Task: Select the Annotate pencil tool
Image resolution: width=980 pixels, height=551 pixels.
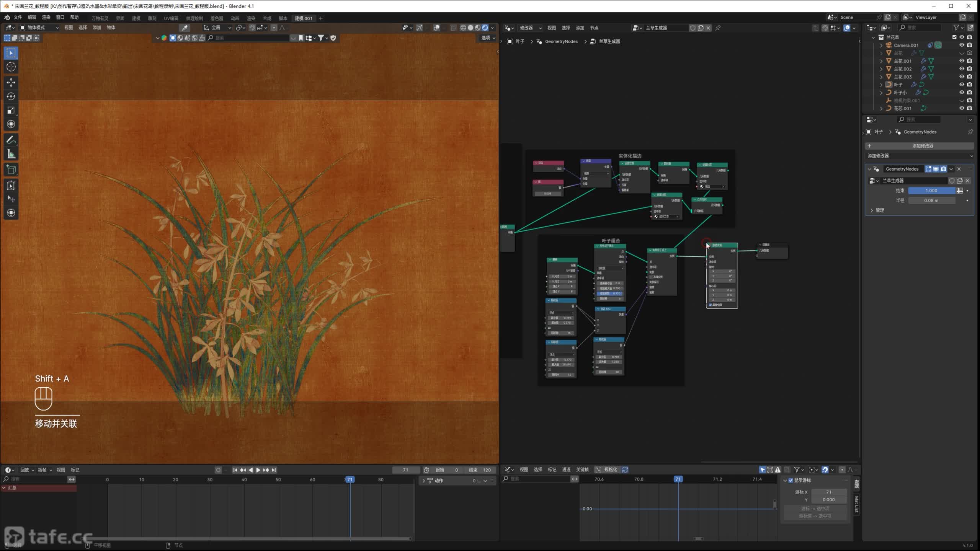Action: [x=11, y=140]
